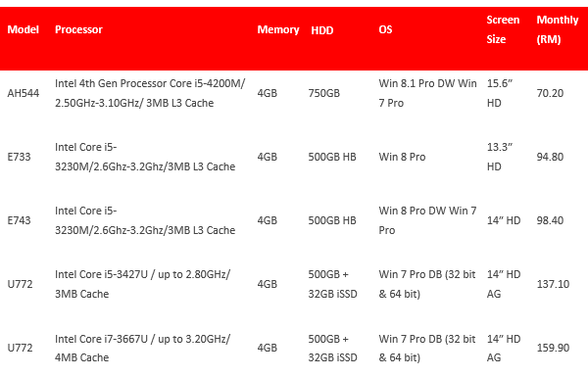
Task: Click the 70.20 monthly price
Action: pyautogui.click(x=550, y=93)
